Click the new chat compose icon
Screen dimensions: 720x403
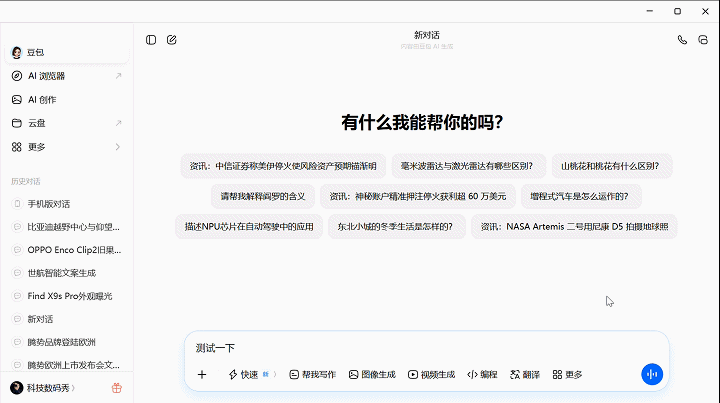(x=172, y=40)
